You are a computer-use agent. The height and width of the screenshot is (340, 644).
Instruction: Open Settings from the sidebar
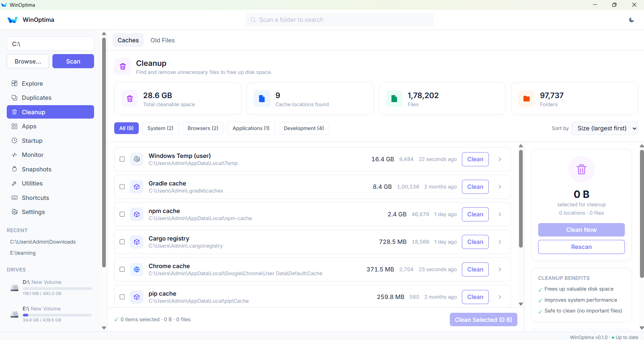pyautogui.click(x=50, y=212)
